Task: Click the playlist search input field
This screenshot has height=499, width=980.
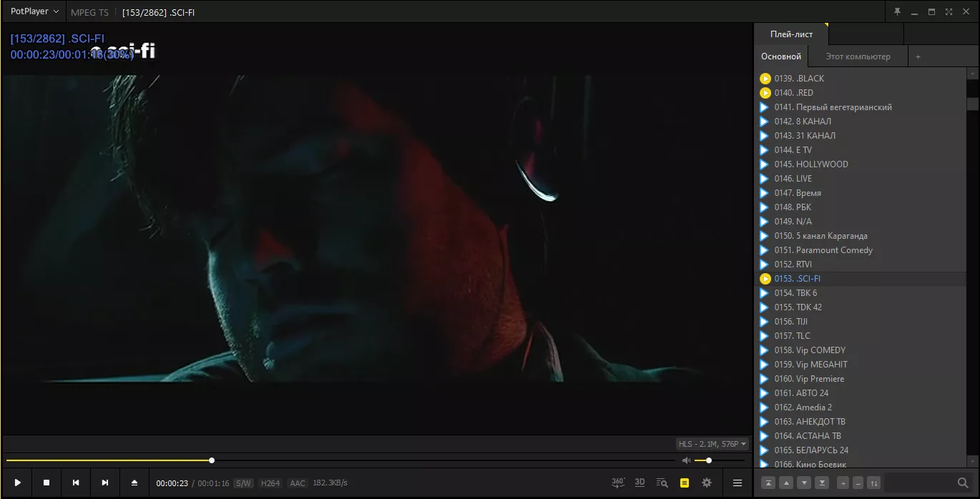Action: (919, 483)
